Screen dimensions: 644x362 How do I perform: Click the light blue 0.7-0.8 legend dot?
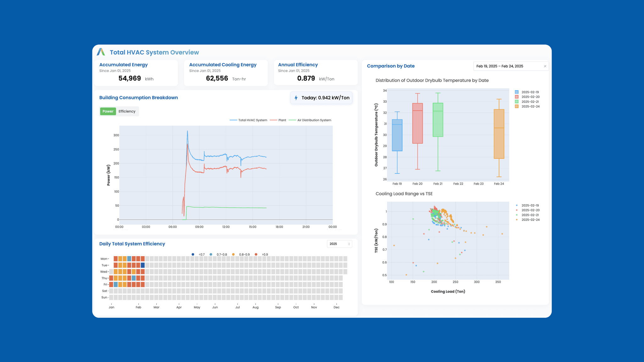pyautogui.click(x=211, y=255)
